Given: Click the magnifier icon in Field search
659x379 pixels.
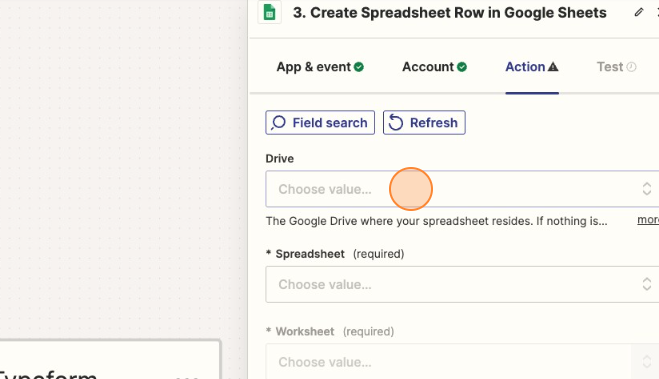Looking at the screenshot, I should (x=278, y=123).
